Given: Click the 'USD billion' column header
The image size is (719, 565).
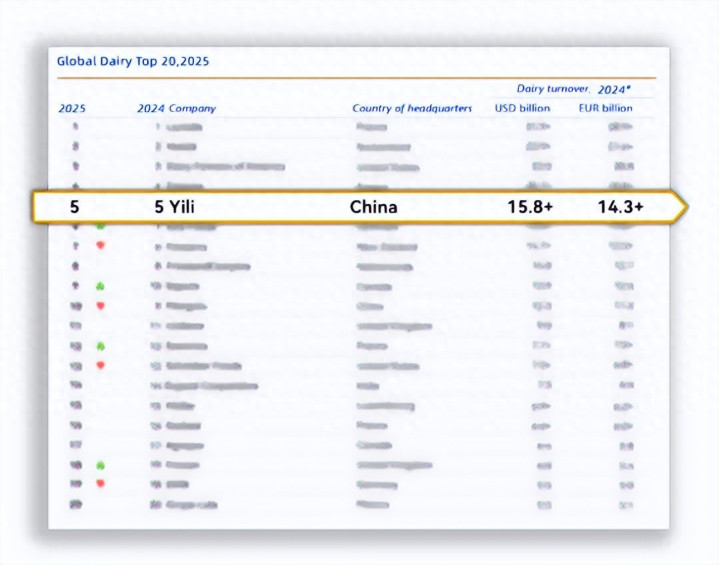Looking at the screenshot, I should point(522,108).
